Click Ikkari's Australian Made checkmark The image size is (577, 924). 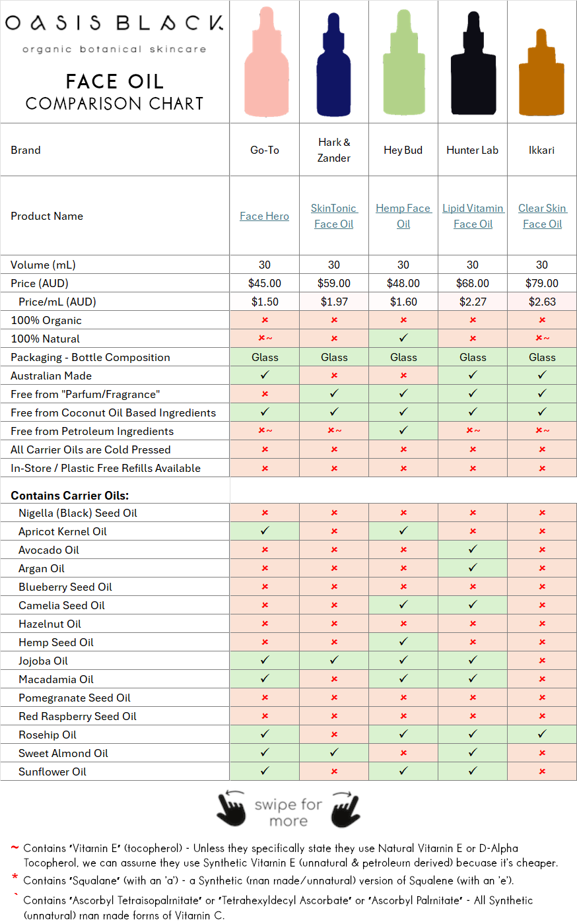click(x=542, y=375)
